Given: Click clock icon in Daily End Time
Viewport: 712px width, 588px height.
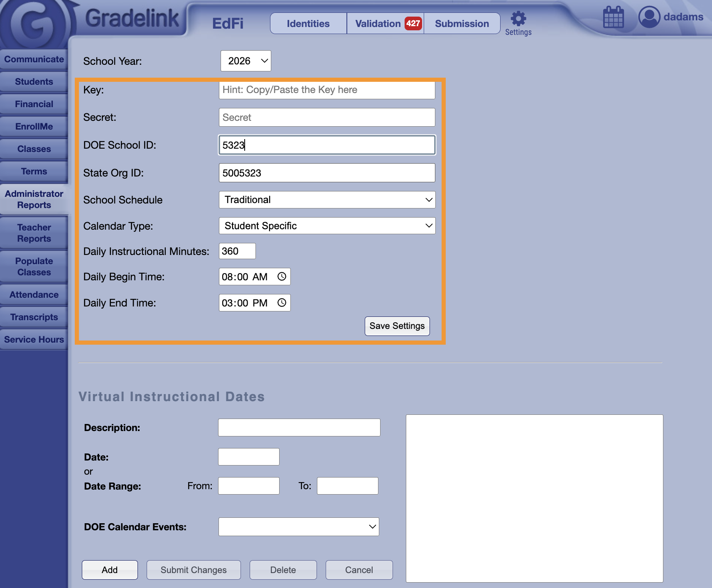Looking at the screenshot, I should point(282,303).
